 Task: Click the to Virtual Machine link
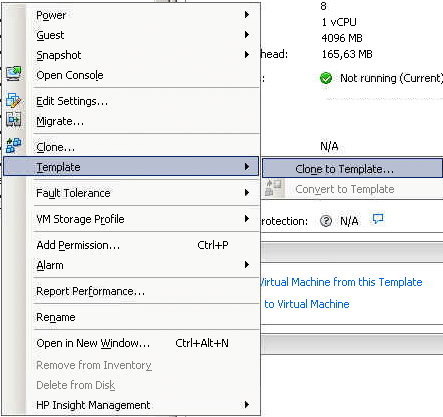(x=307, y=304)
